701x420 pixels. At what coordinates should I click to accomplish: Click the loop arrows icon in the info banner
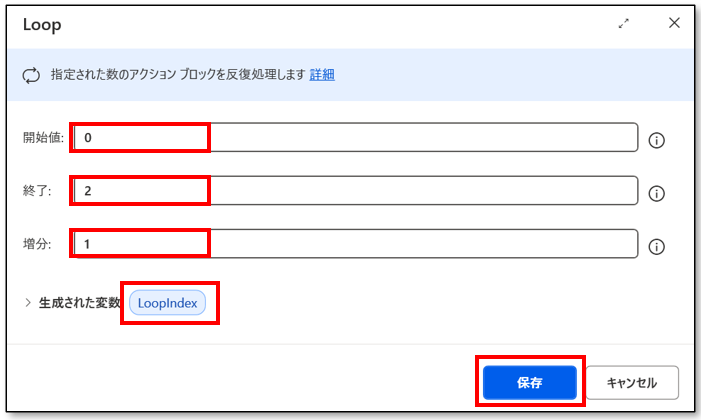[x=33, y=74]
